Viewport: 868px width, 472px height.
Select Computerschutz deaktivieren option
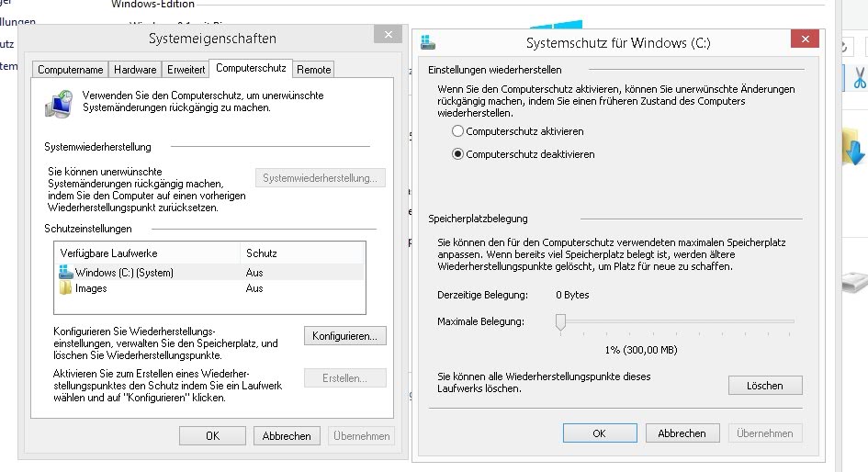point(458,154)
